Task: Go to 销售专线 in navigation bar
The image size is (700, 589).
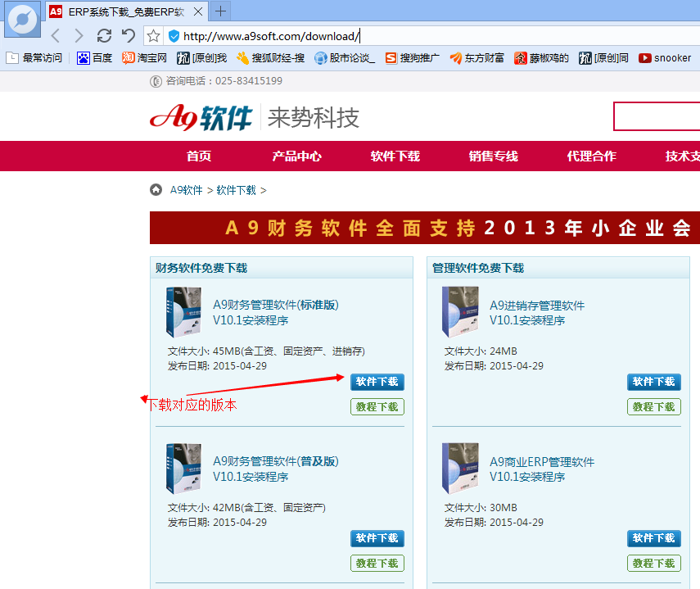Action: click(493, 156)
